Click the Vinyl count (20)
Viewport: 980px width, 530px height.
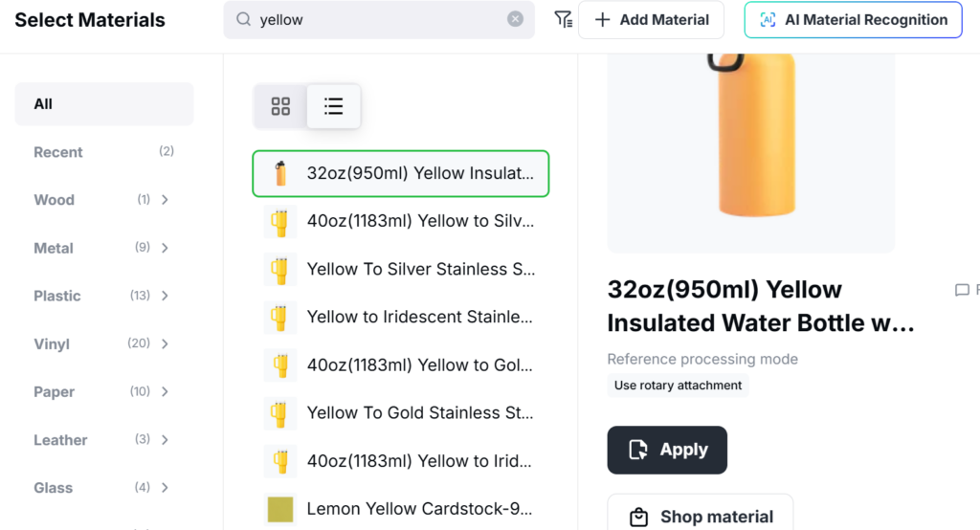click(x=139, y=343)
